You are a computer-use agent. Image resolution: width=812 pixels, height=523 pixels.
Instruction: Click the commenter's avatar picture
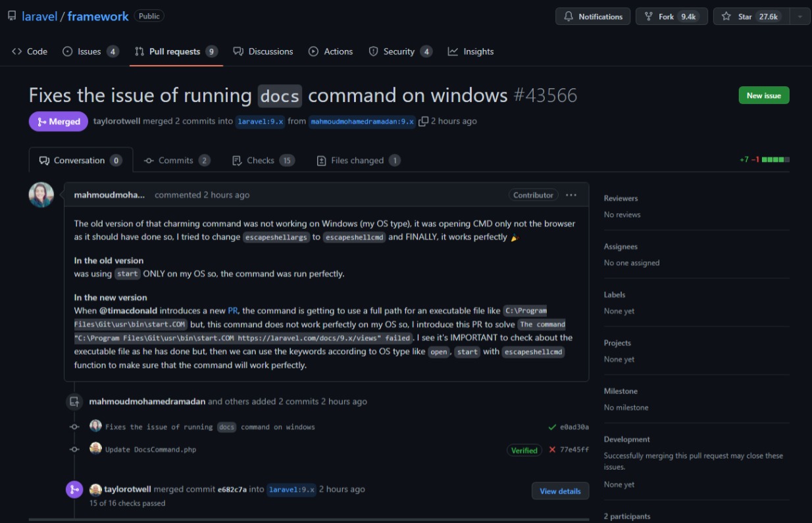click(x=41, y=195)
